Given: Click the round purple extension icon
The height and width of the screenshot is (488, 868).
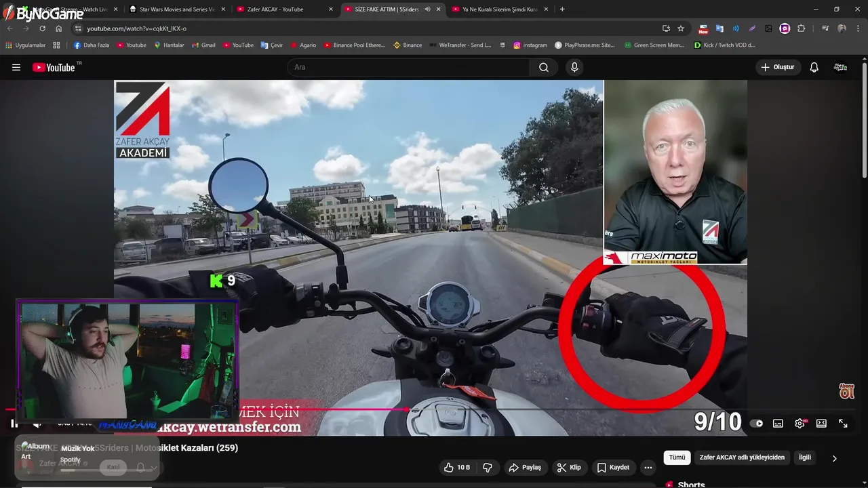Looking at the screenshot, I should pyautogui.click(x=785, y=28).
